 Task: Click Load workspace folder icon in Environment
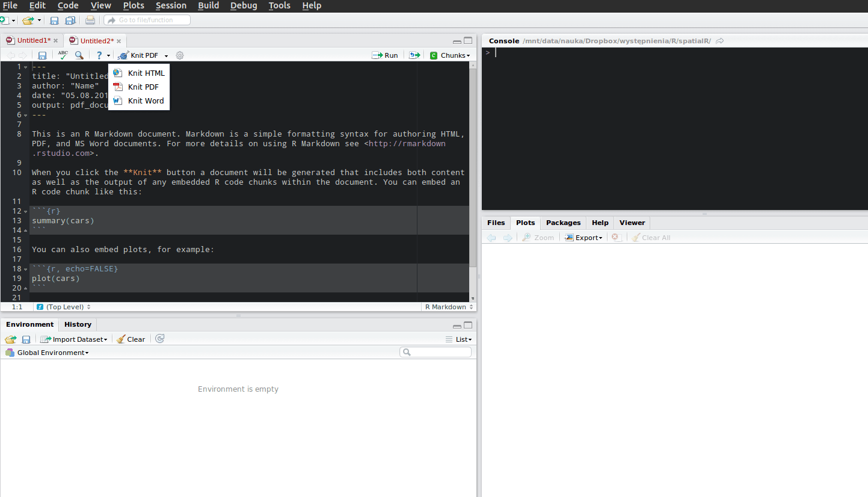click(x=11, y=339)
